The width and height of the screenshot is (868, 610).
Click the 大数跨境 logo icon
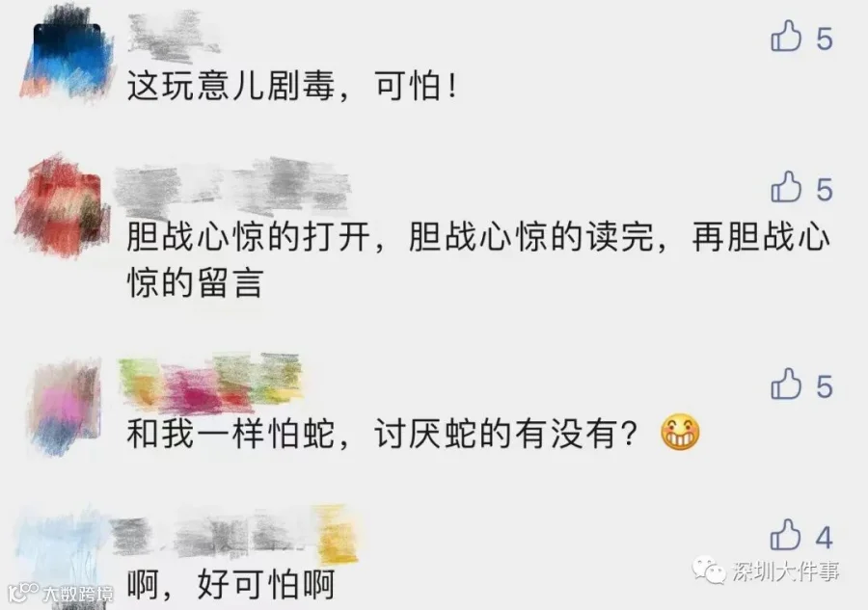tap(24, 593)
